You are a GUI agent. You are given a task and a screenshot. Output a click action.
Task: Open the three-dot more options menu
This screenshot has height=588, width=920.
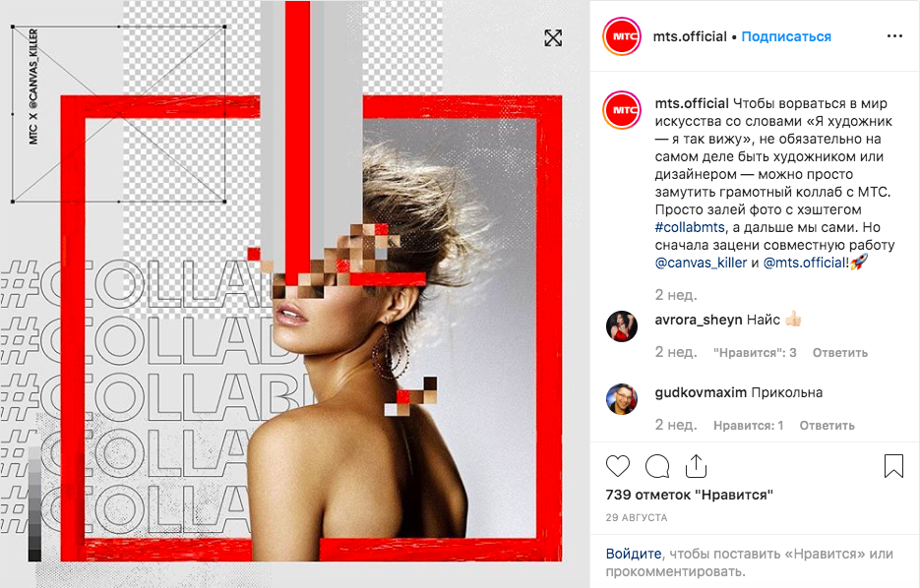pyautogui.click(x=894, y=36)
